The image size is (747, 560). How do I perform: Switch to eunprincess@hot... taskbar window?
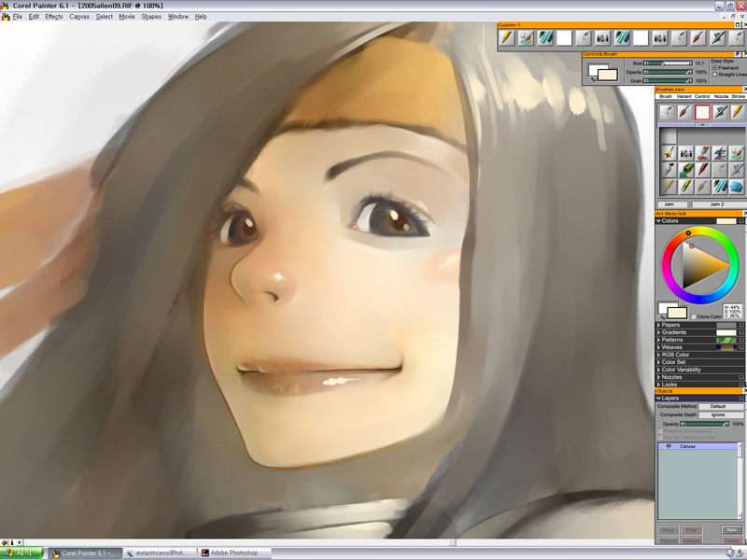click(x=160, y=553)
